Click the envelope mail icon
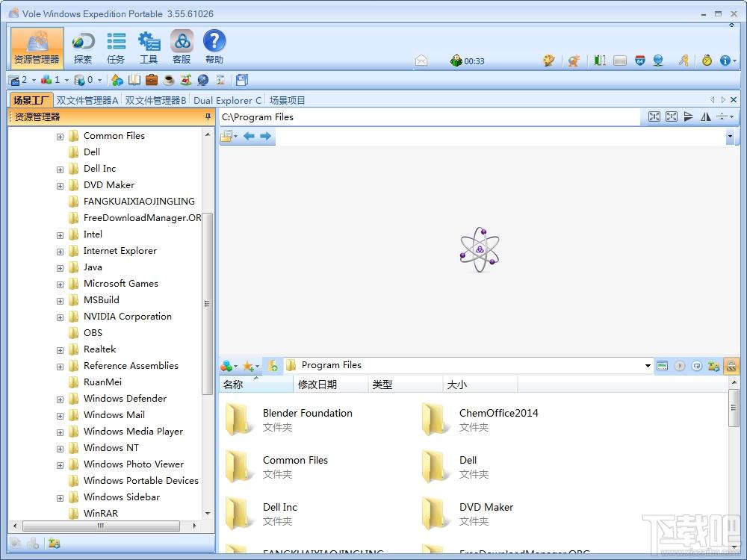Image resolution: width=747 pixels, height=560 pixels. (421, 60)
